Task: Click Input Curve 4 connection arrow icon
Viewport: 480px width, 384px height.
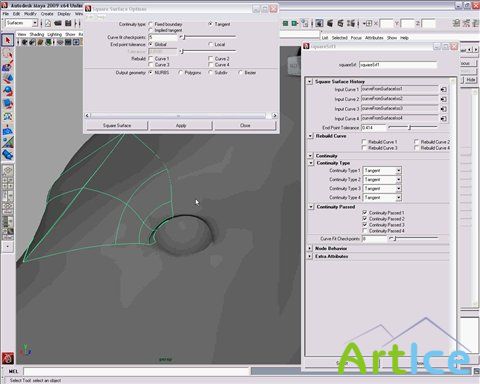Action: (x=443, y=118)
